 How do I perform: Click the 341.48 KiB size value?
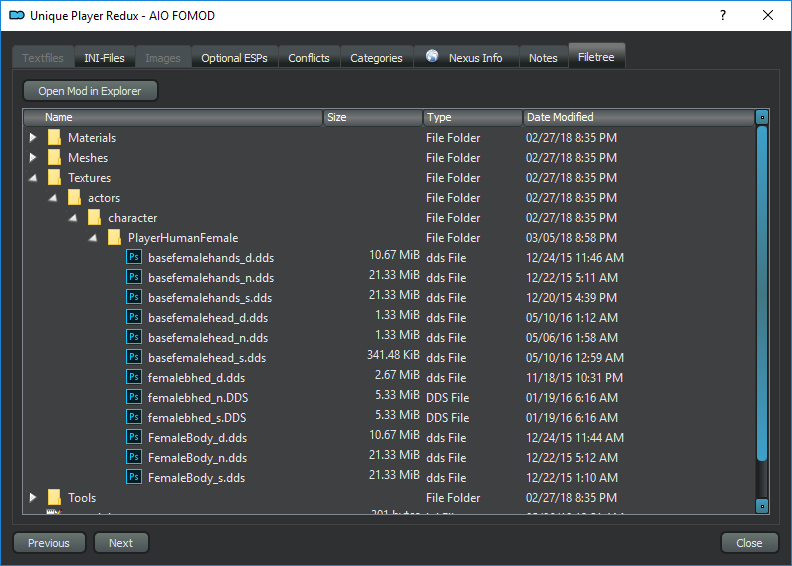pos(393,355)
